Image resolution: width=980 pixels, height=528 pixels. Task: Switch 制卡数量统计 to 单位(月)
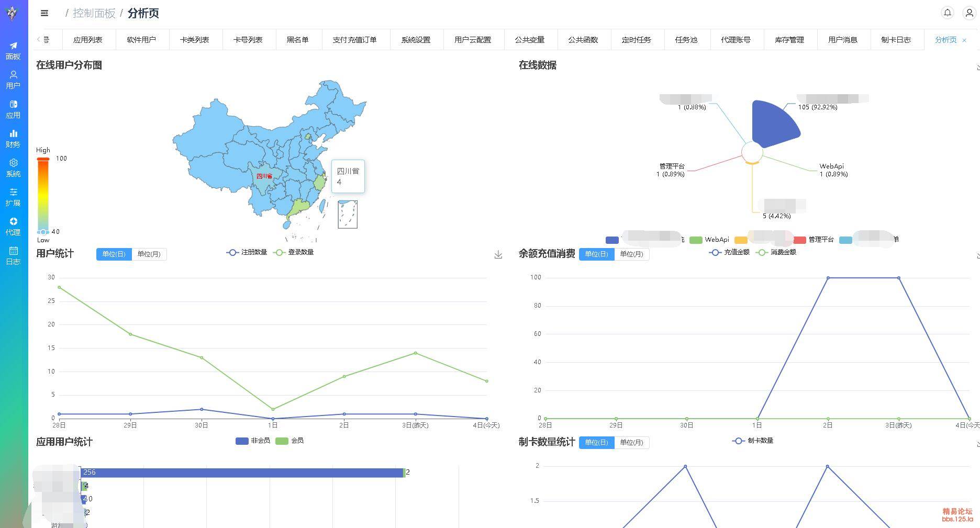point(631,443)
